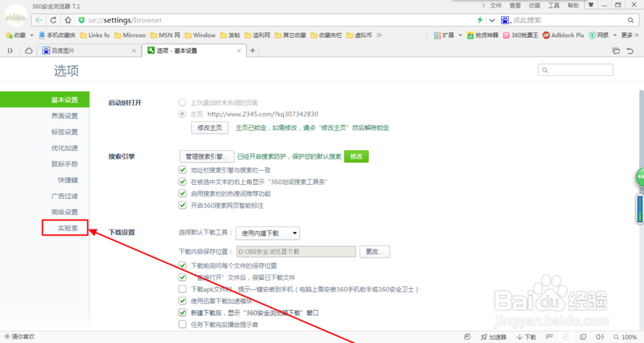Screen dimensions: 644x343
Task: Open the Links fo bookmark folder
Action: (x=95, y=35)
